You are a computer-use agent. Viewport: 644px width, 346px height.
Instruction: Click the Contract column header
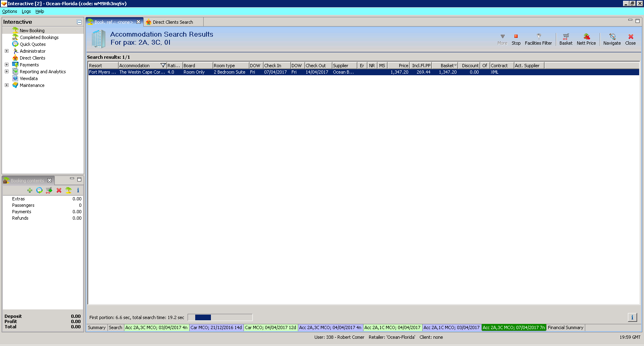click(x=502, y=66)
